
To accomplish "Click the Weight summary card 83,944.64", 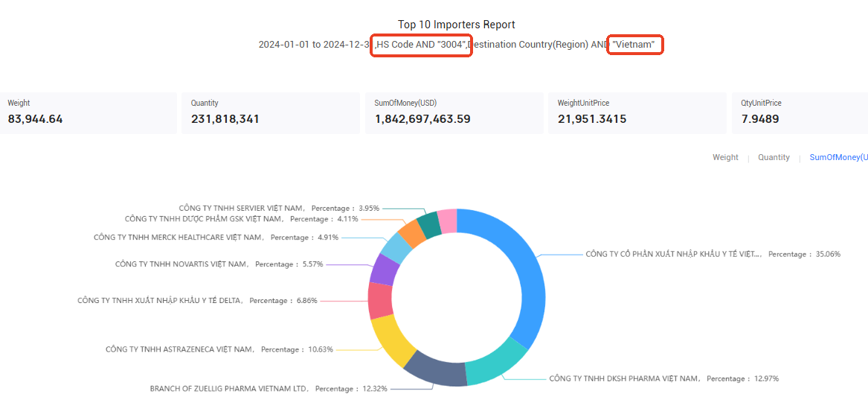I will 89,113.
